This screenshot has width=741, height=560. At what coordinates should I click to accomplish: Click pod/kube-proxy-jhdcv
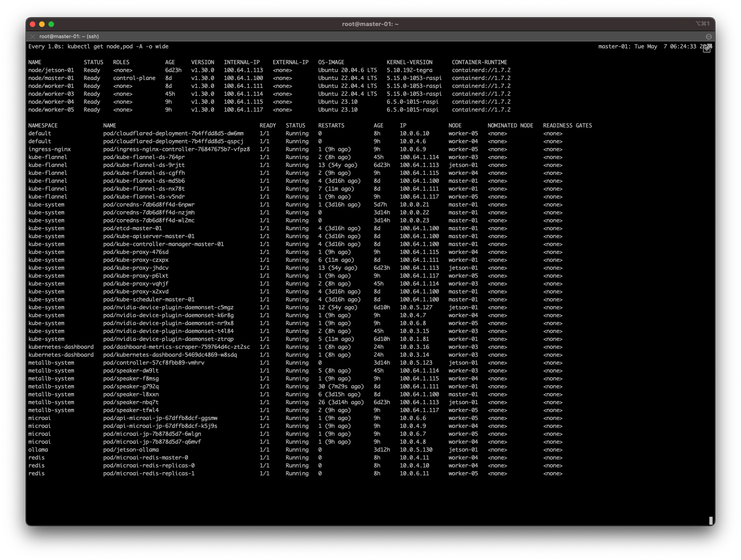coord(136,268)
